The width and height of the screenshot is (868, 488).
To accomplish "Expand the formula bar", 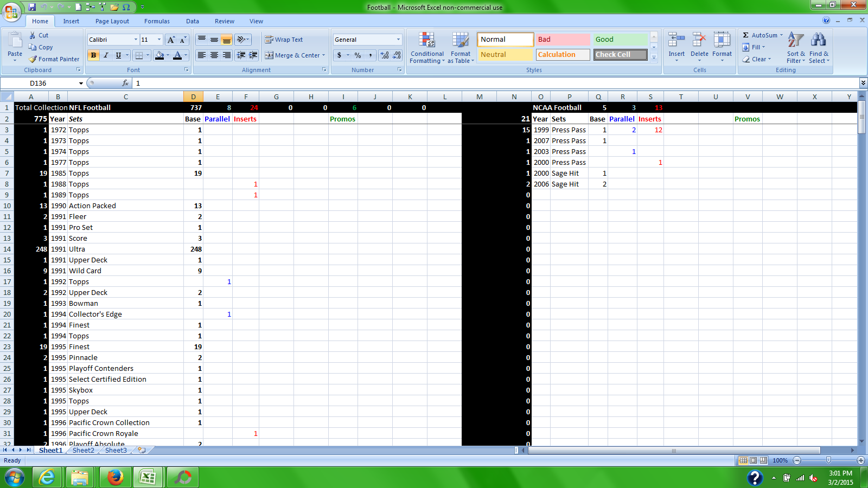I will click(x=863, y=83).
